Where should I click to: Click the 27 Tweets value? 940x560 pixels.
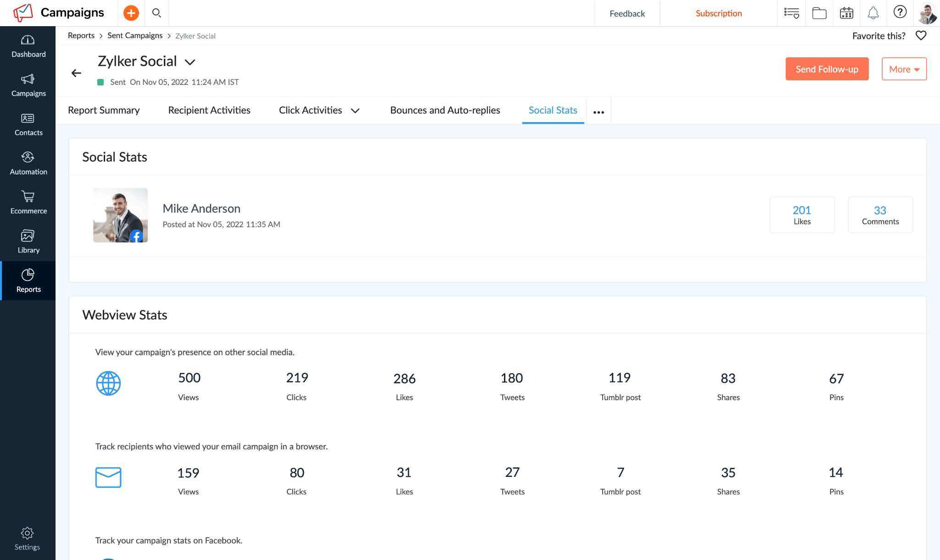point(512,472)
